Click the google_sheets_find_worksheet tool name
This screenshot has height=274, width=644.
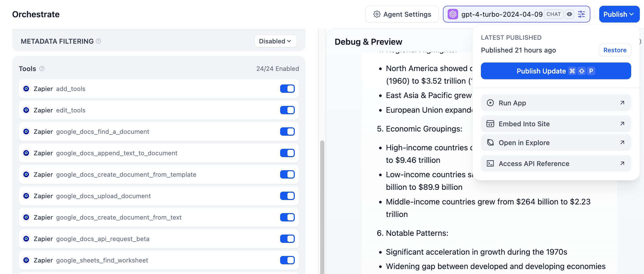[102, 260]
